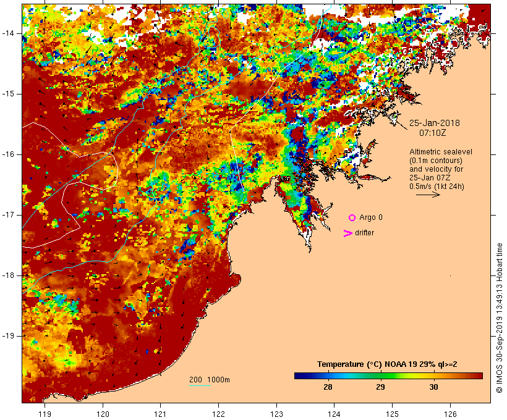Click the '-17' latitude axis label
Viewport: 507px width, 420px height.
pyautogui.click(x=7, y=215)
